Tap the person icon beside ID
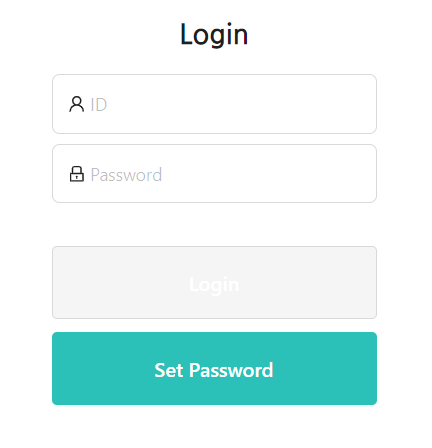432x448 pixels. (x=77, y=104)
